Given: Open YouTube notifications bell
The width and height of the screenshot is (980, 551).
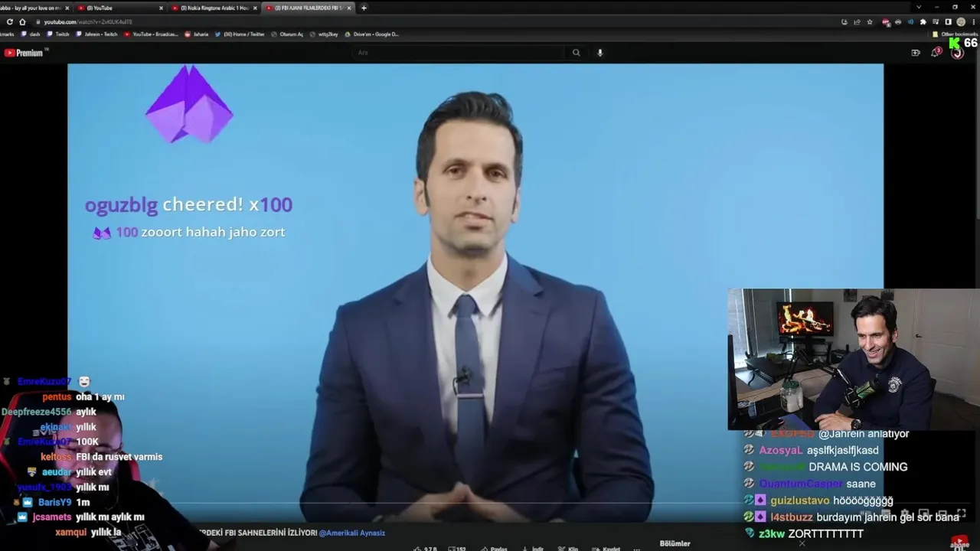Looking at the screenshot, I should pyautogui.click(x=936, y=52).
